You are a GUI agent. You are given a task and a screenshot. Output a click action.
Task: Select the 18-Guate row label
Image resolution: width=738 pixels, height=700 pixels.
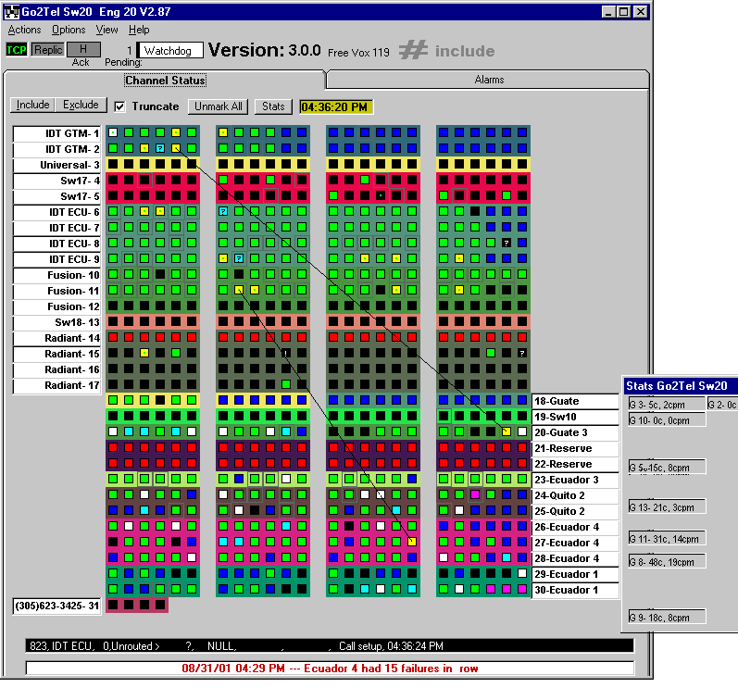pos(575,401)
